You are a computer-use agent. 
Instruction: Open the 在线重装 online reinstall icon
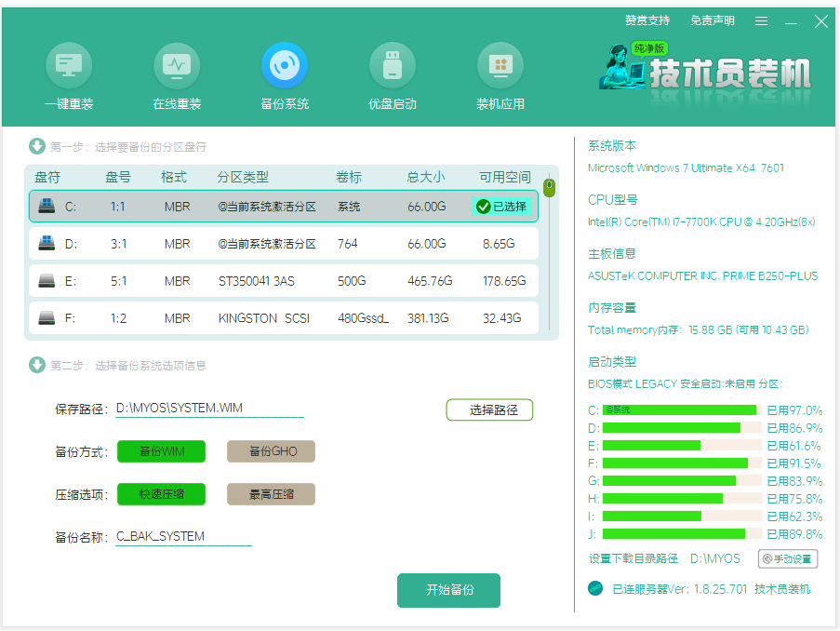click(177, 65)
